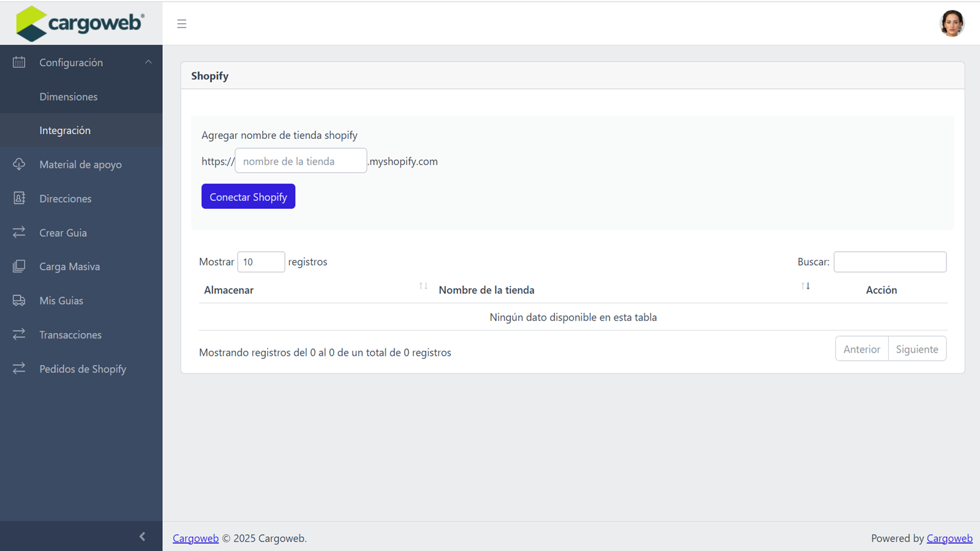Viewport: 980px width, 551px height.
Task: Go to the Anterior page
Action: [862, 349]
